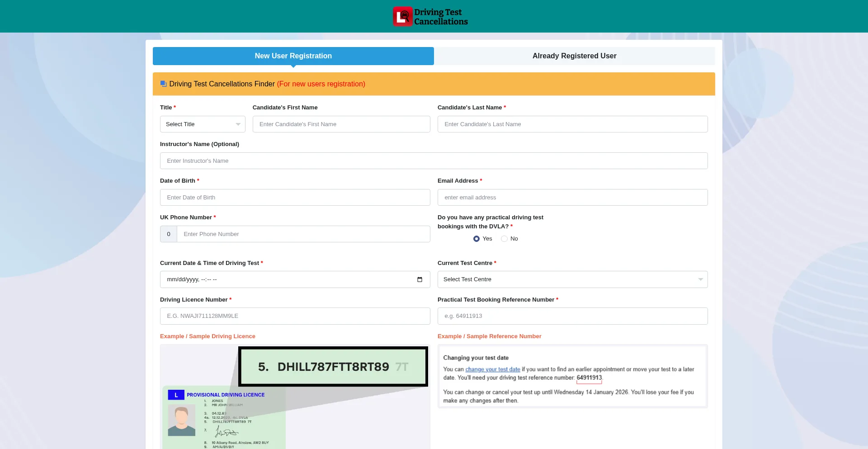The image size is (868, 449).
Task: Click the '(For new users registration)' red text
Action: point(321,84)
